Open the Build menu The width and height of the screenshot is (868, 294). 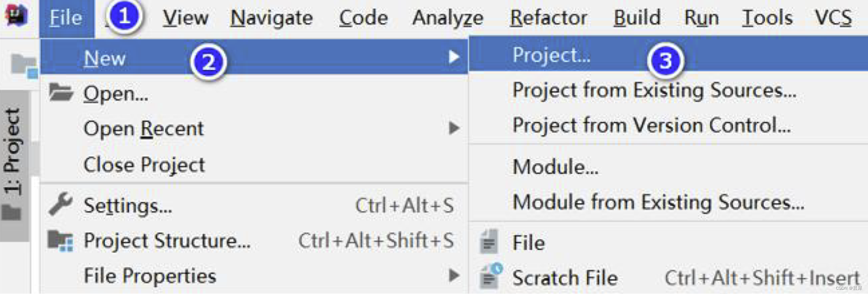[637, 18]
